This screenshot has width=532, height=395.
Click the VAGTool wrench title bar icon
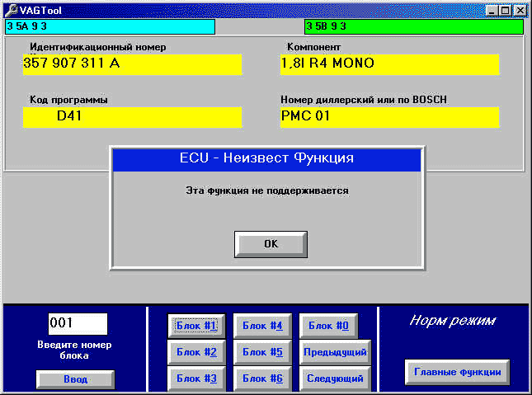[11, 10]
